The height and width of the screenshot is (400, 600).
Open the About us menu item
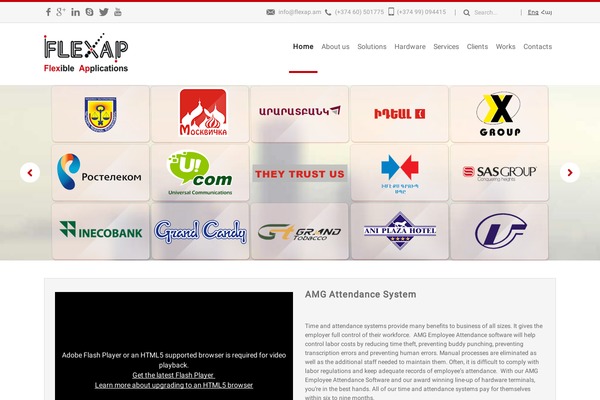point(335,47)
